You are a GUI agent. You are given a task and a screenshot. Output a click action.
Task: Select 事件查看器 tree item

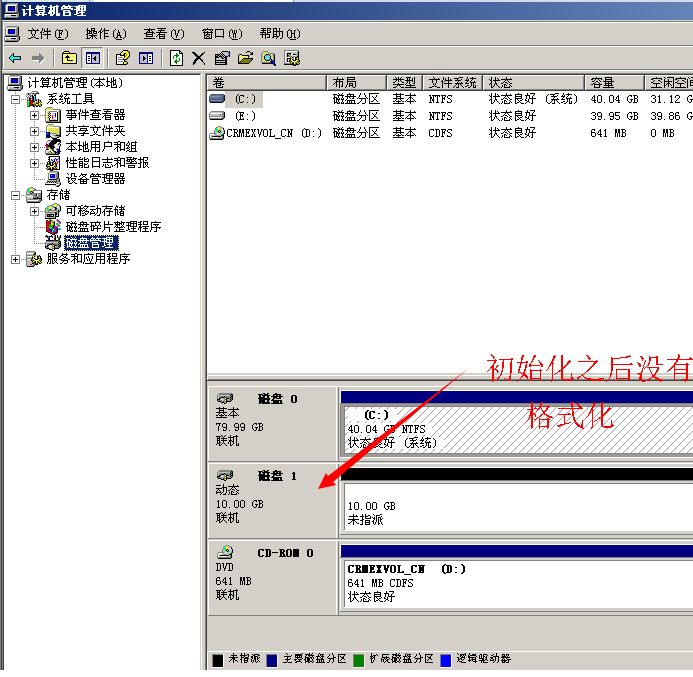[95, 115]
